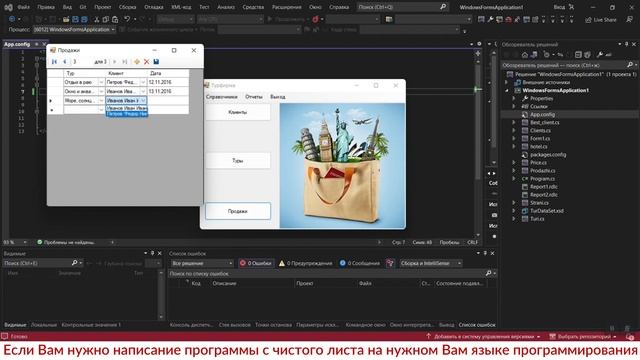Switch to the App.config editor tab

[x=17, y=44]
